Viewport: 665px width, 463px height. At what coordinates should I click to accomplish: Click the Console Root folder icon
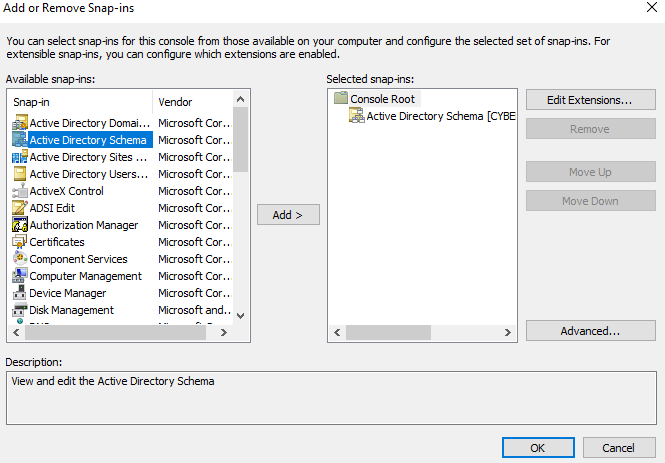341,98
